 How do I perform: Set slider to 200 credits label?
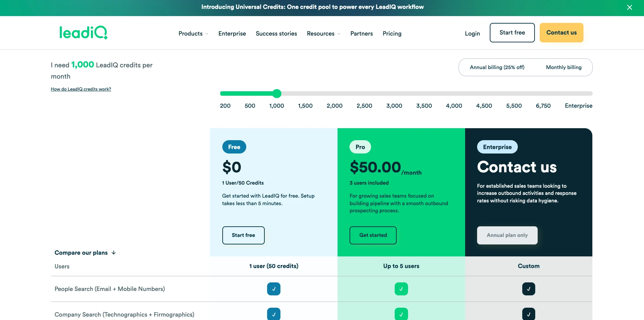pyautogui.click(x=225, y=106)
